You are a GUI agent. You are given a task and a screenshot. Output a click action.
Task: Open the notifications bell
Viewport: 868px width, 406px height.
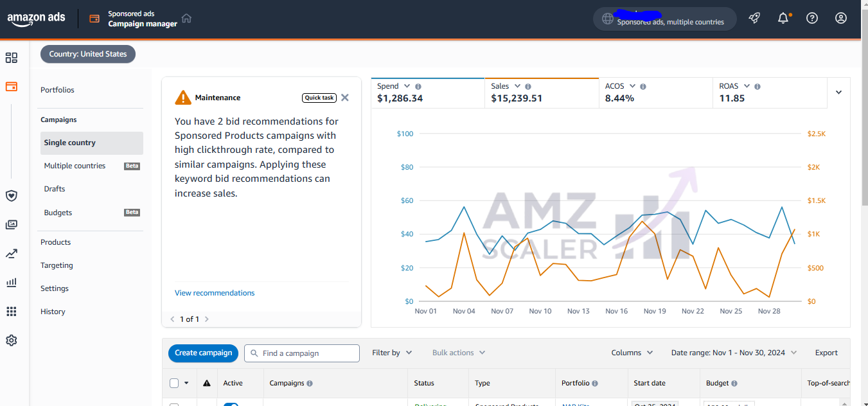[783, 18]
